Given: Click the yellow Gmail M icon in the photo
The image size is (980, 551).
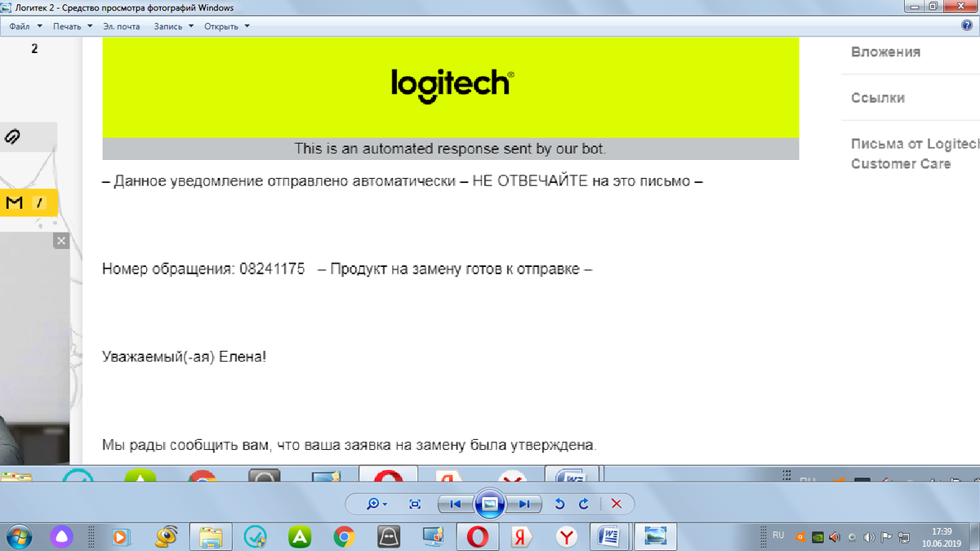Looking at the screenshot, I should click(x=14, y=203).
